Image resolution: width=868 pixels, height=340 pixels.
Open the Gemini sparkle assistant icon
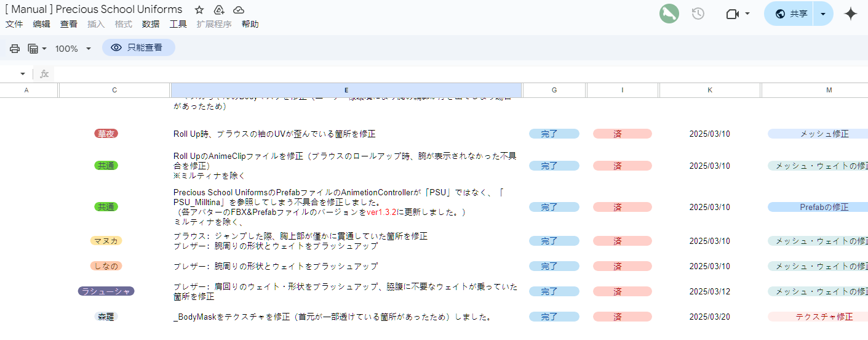click(x=851, y=14)
